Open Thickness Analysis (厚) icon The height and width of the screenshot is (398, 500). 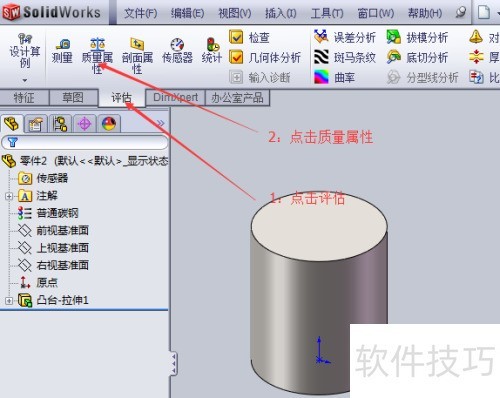tap(476, 57)
